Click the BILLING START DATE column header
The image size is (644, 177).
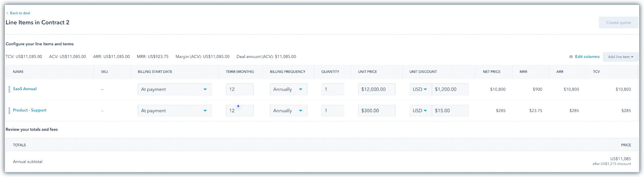155,72
